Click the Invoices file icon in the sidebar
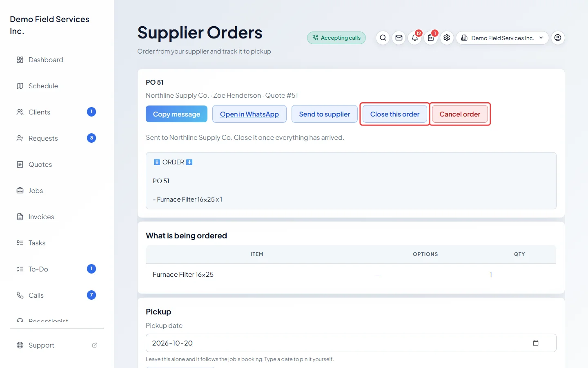 pos(20,217)
